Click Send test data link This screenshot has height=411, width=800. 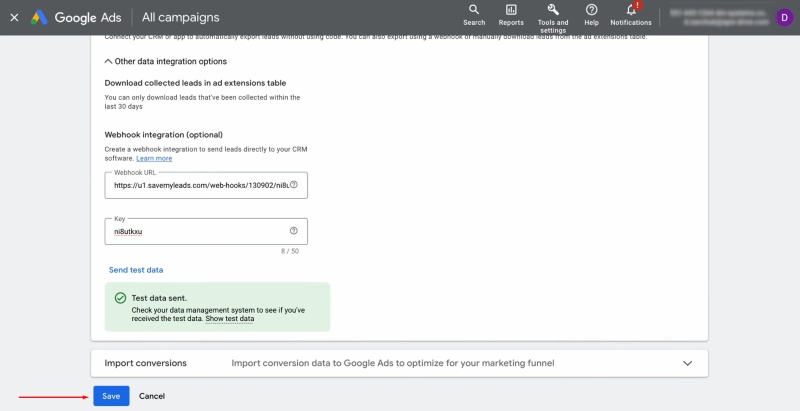(x=136, y=270)
